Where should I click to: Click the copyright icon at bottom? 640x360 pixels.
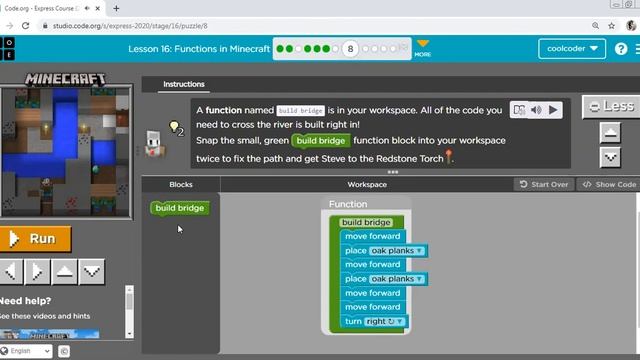pyautogui.click(x=64, y=351)
